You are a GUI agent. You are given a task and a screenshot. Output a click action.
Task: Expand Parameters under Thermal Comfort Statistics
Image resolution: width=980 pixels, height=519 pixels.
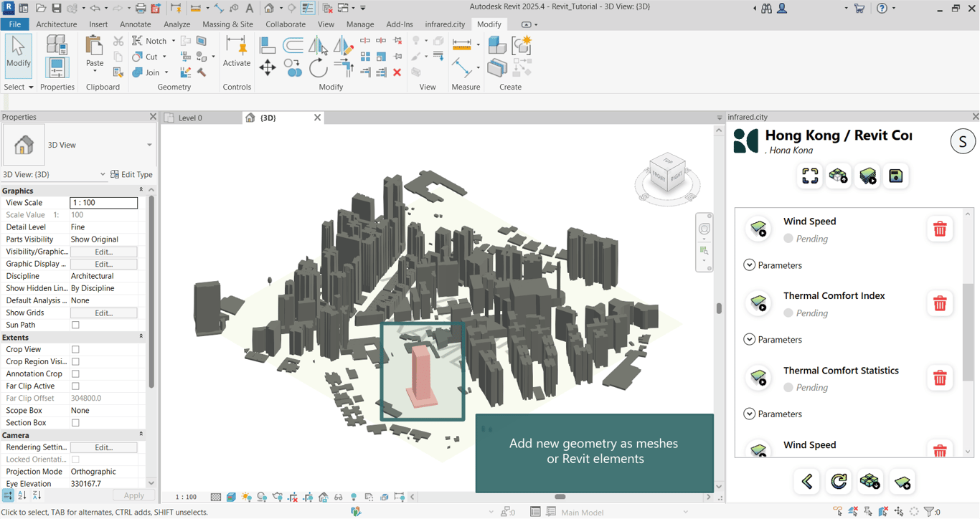tap(750, 414)
